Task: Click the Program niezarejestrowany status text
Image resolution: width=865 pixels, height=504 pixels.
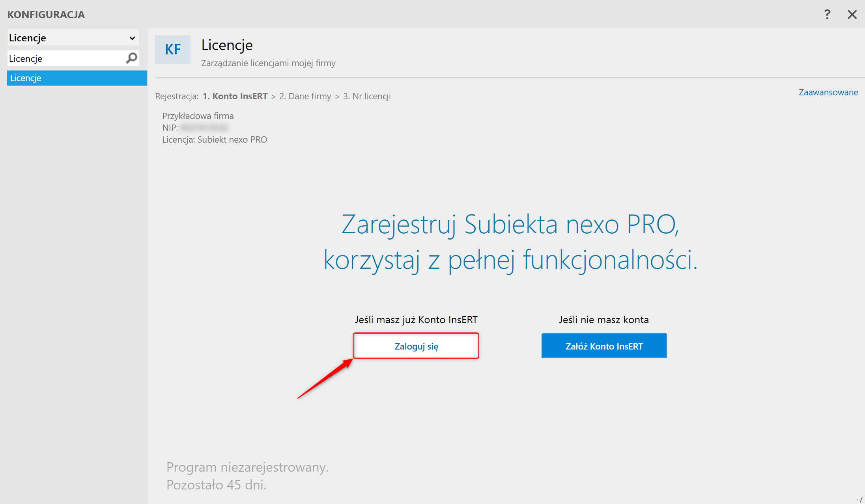Action: [x=247, y=467]
